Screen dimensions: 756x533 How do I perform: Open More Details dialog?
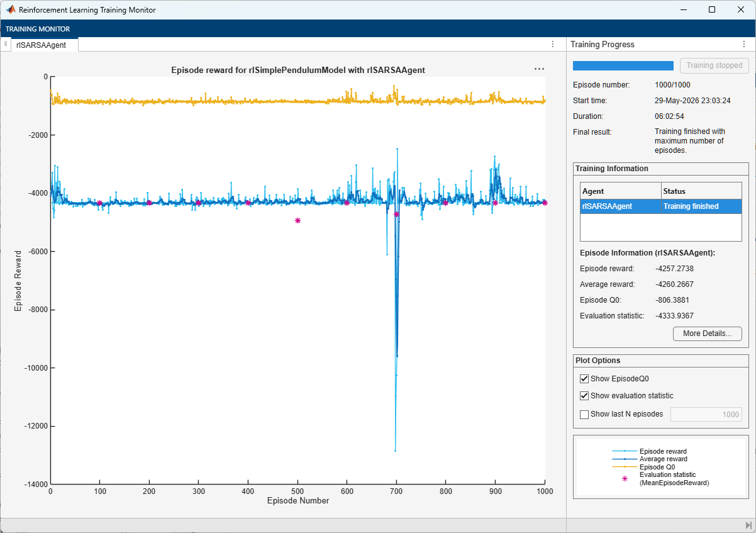pos(708,334)
